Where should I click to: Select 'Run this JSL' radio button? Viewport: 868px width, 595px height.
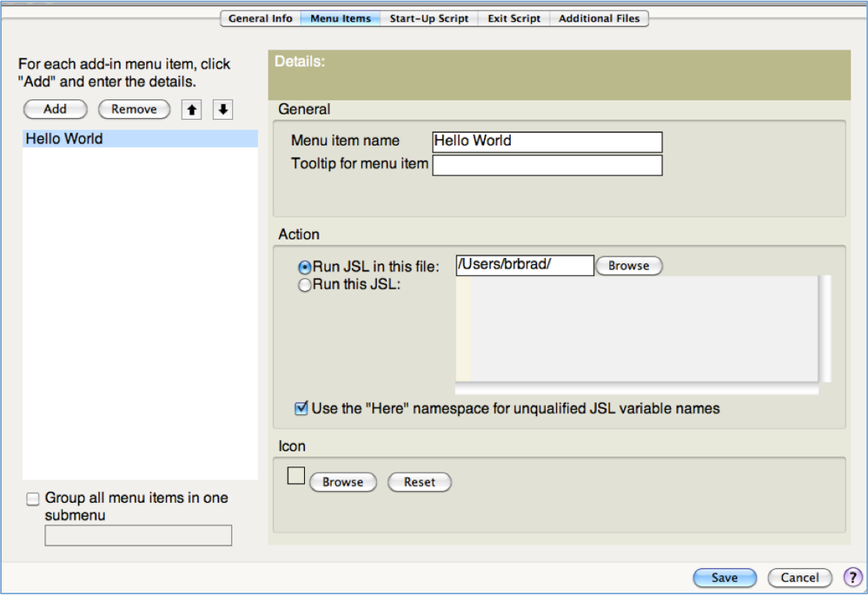(304, 285)
